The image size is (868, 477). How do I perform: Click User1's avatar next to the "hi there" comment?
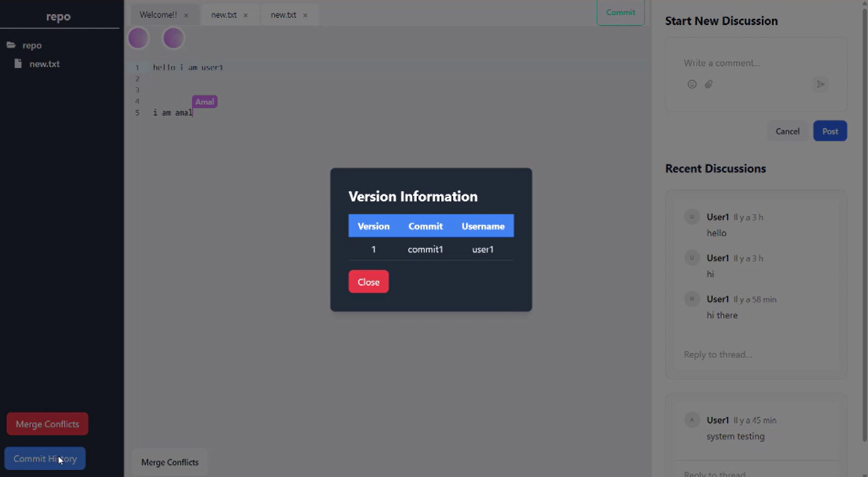point(692,299)
